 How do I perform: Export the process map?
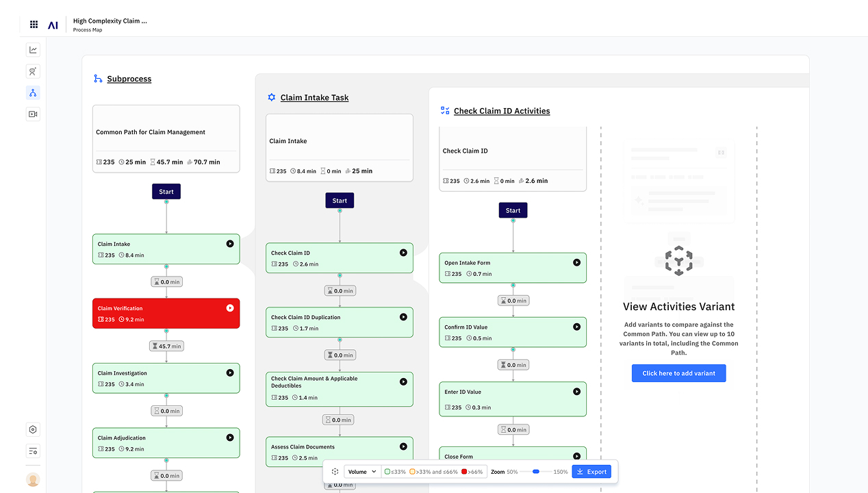591,472
